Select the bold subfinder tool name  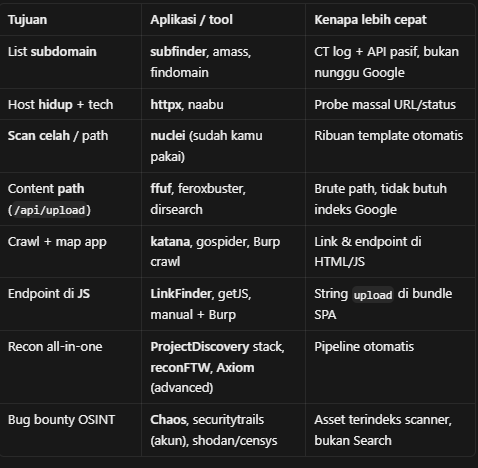[x=178, y=52]
